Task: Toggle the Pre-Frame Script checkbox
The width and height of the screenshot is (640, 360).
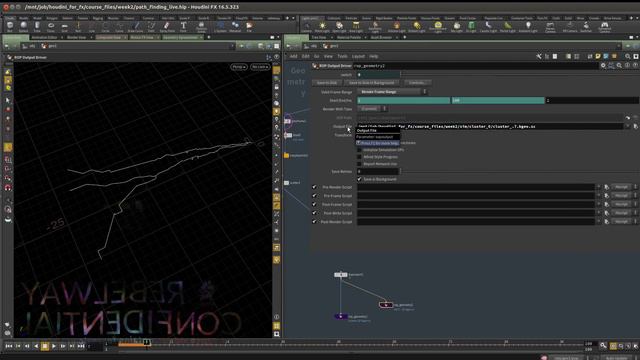Action: [x=314, y=196]
